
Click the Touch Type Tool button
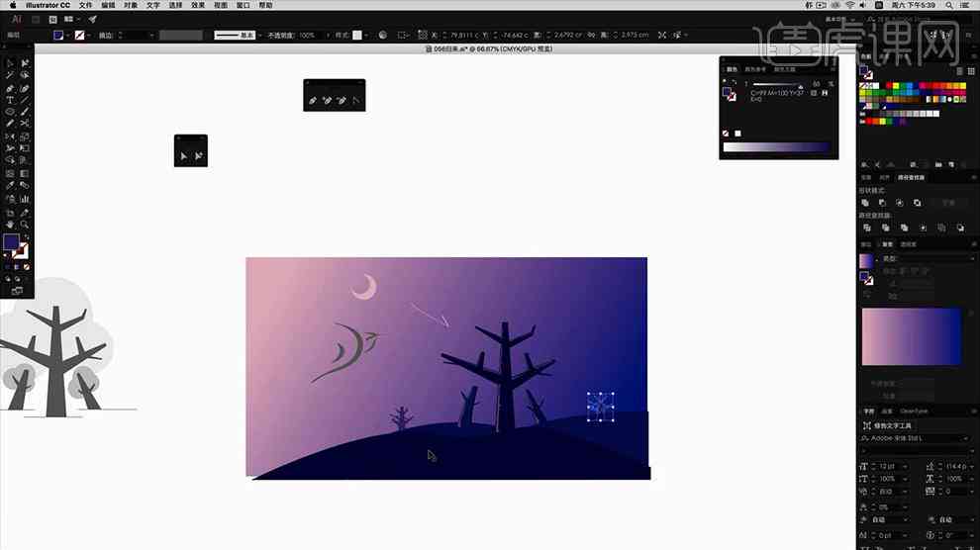(x=887, y=425)
